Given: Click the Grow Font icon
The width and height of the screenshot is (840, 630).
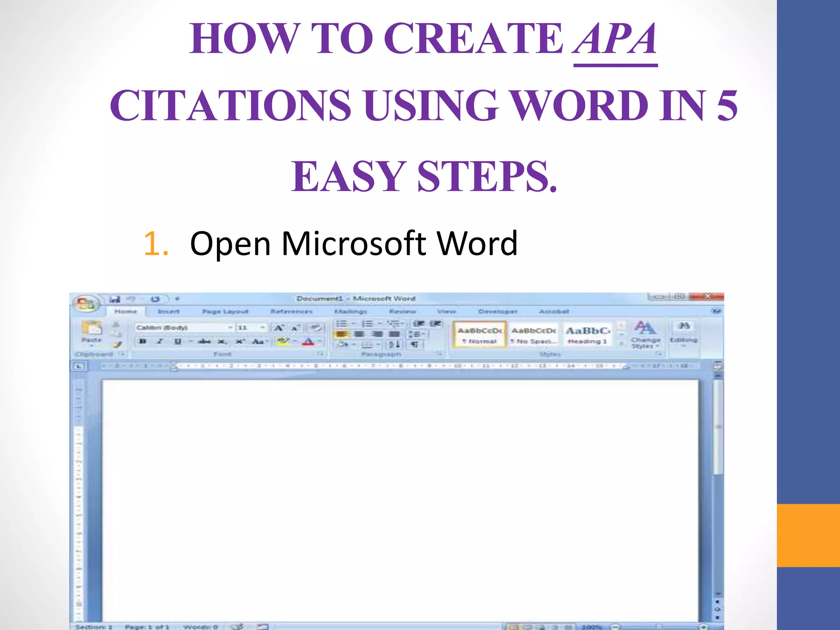Looking at the screenshot, I should (279, 328).
